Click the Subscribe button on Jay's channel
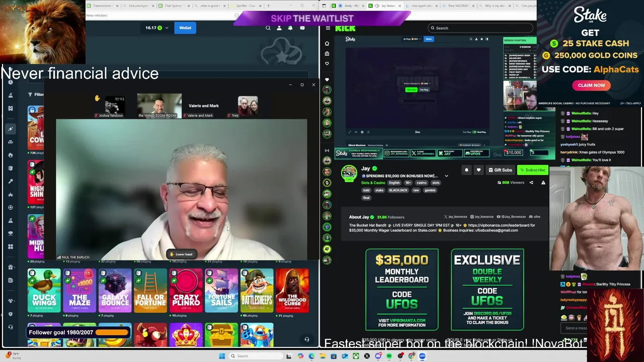This screenshot has height=362, width=644. [533, 170]
